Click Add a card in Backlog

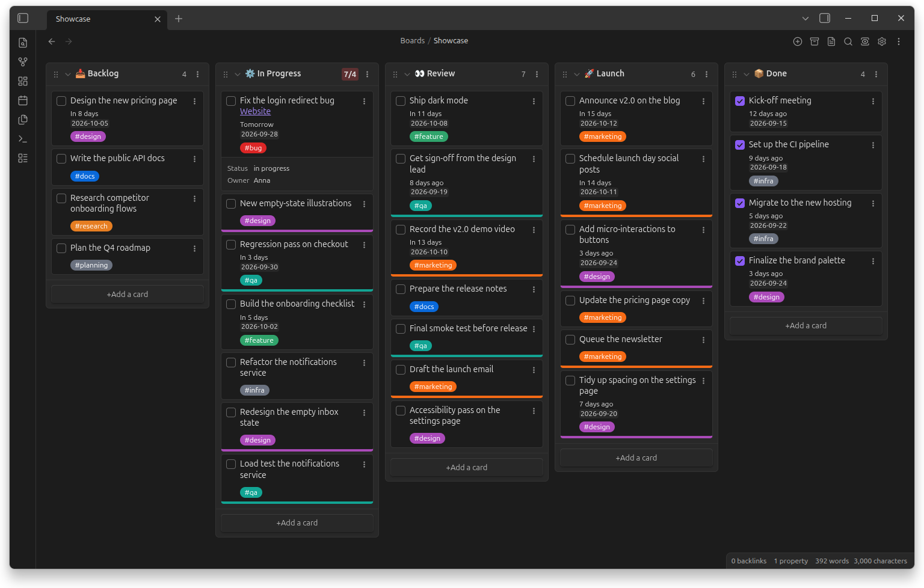click(x=128, y=295)
